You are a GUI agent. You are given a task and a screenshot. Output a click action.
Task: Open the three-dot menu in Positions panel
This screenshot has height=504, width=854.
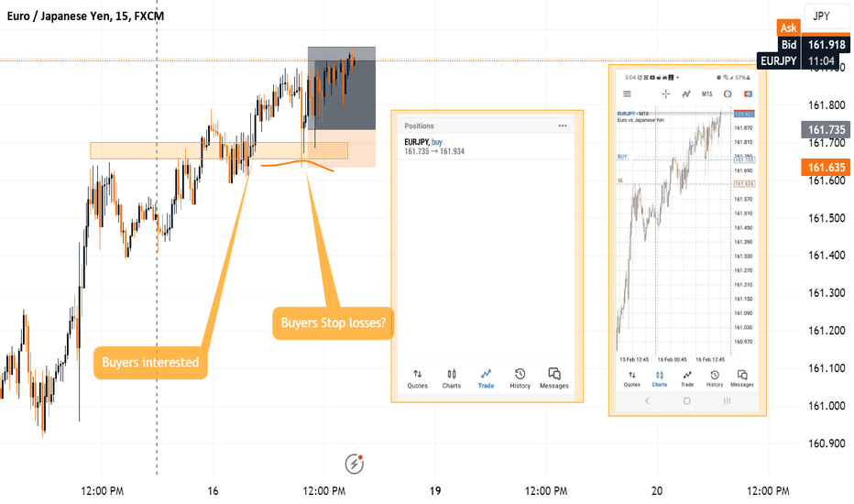coord(562,126)
